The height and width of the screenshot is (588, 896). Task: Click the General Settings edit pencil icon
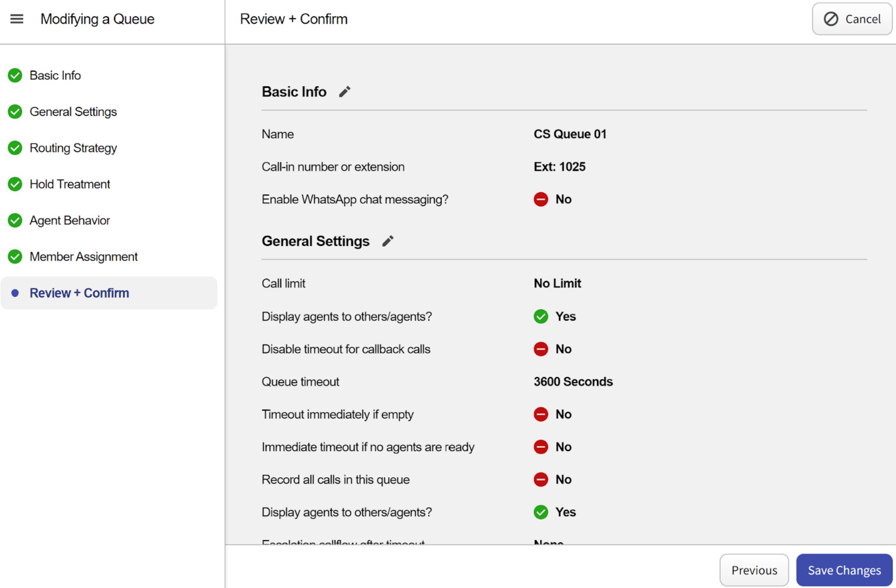(387, 241)
